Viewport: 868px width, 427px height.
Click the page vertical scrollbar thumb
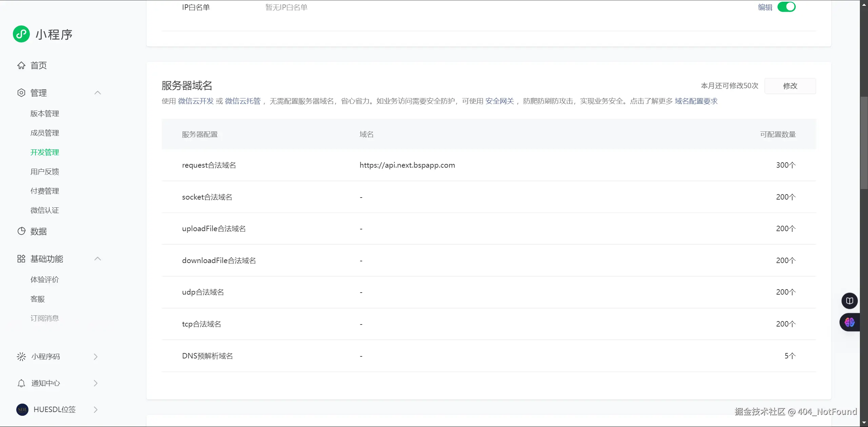point(864,143)
